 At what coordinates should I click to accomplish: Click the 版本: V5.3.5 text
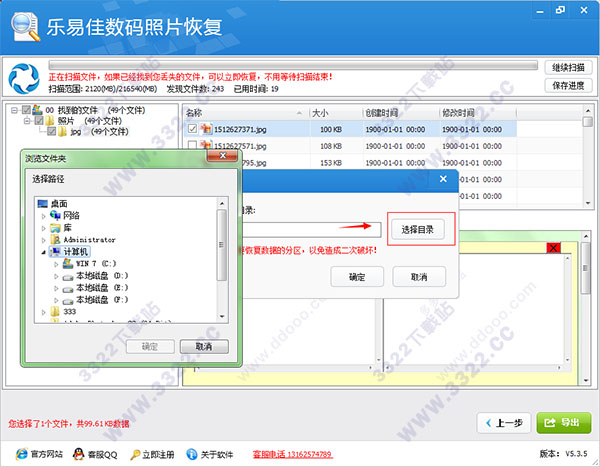point(563,454)
